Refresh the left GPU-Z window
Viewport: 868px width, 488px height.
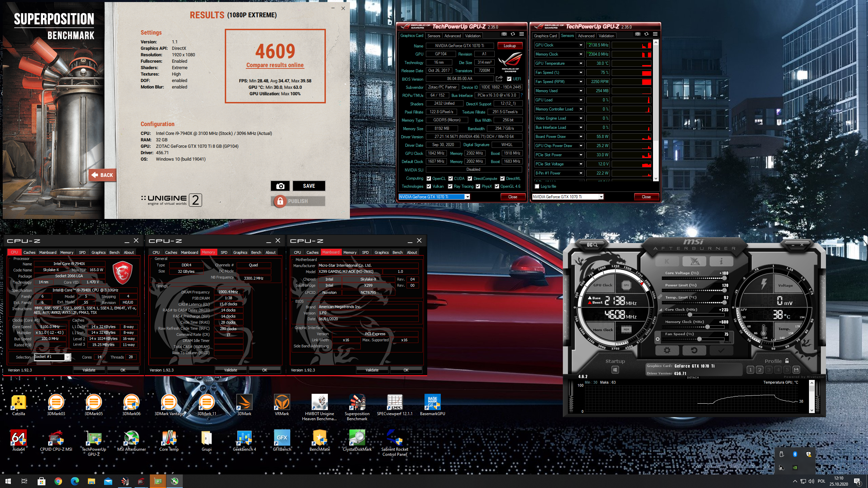[513, 34]
